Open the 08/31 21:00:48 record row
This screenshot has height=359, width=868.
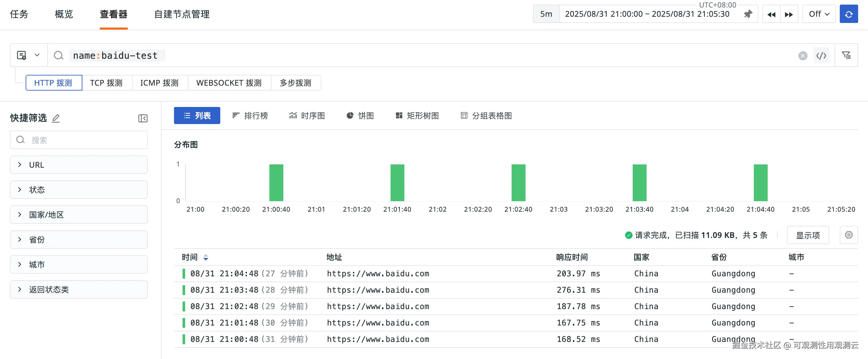point(516,339)
